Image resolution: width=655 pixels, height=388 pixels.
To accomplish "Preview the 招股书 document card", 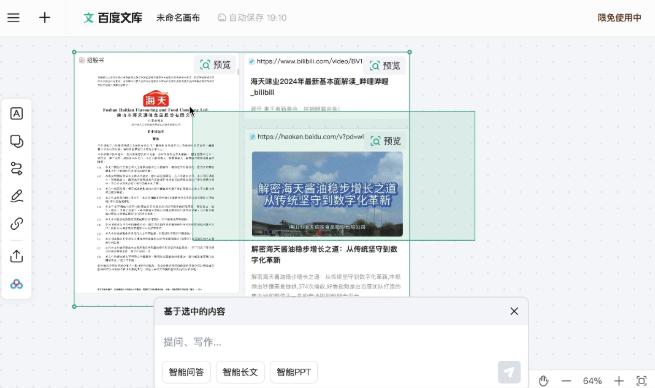I will (215, 65).
